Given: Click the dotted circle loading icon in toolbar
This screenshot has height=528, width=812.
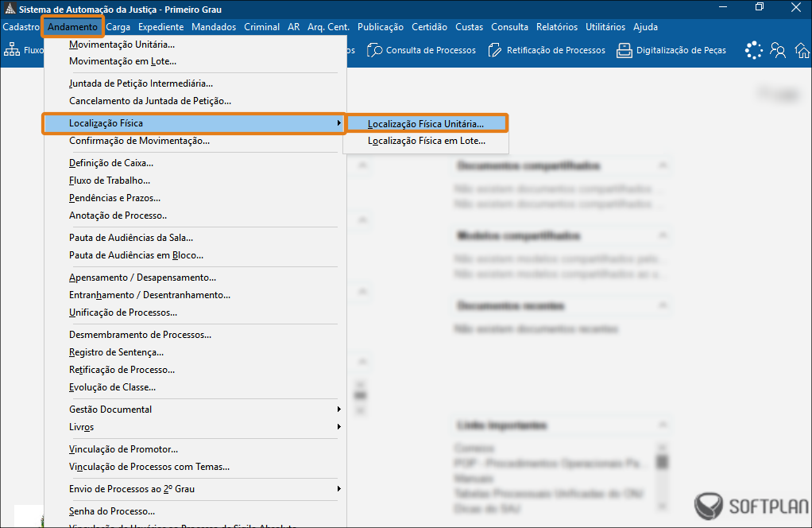Looking at the screenshot, I should [753, 50].
